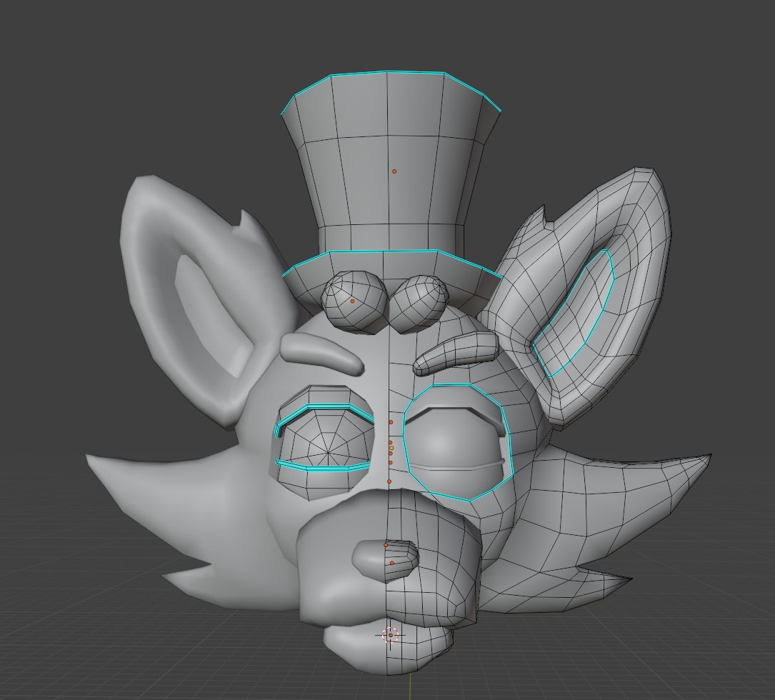This screenshot has height=700, width=775.
Task: Select the nose mesh on the snout
Action: point(386,561)
